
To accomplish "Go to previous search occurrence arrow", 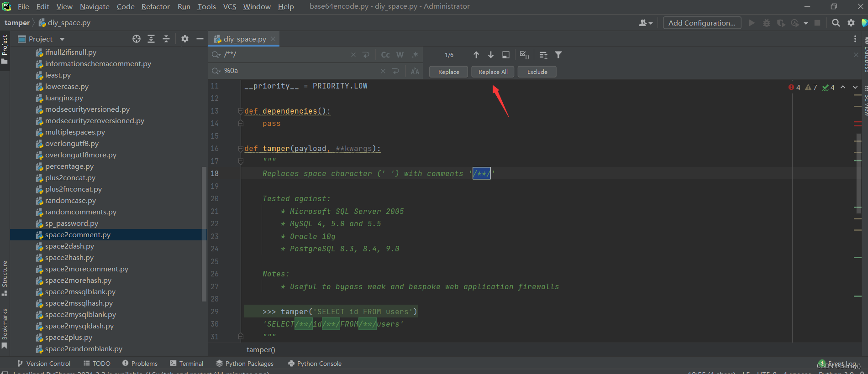I will [x=476, y=55].
